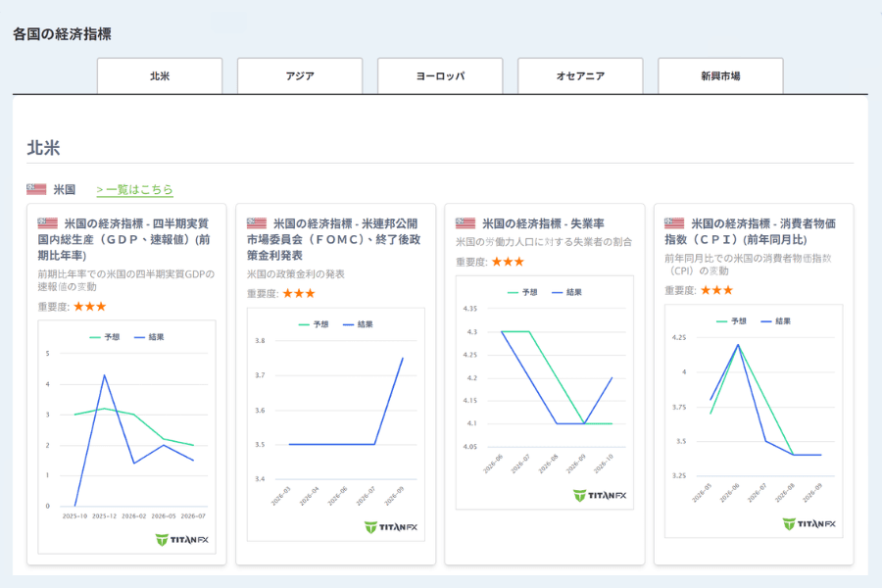The height and width of the screenshot is (588, 882).
Task: Click the 2025-12 axis label in GDP chart
Action: [x=104, y=516]
